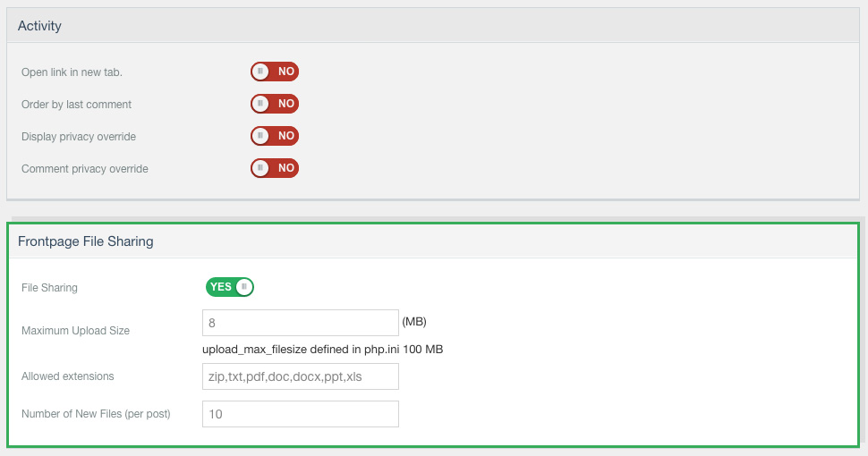Click the Maximum Upload Size input field
Image resolution: width=868 pixels, height=456 pixels.
pyautogui.click(x=301, y=323)
